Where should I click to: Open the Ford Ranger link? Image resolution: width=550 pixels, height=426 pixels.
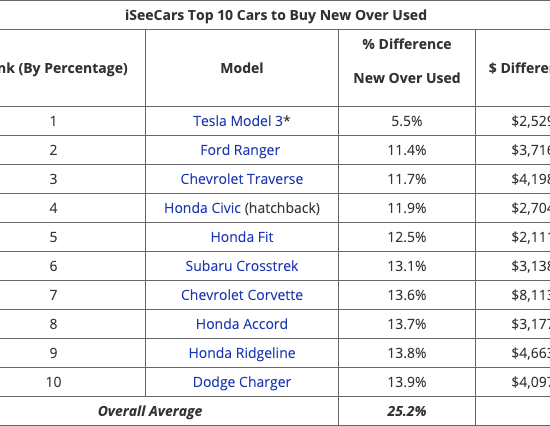point(240,150)
